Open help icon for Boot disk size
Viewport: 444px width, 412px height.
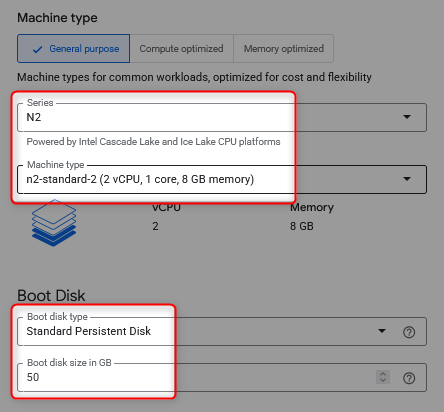tap(409, 378)
